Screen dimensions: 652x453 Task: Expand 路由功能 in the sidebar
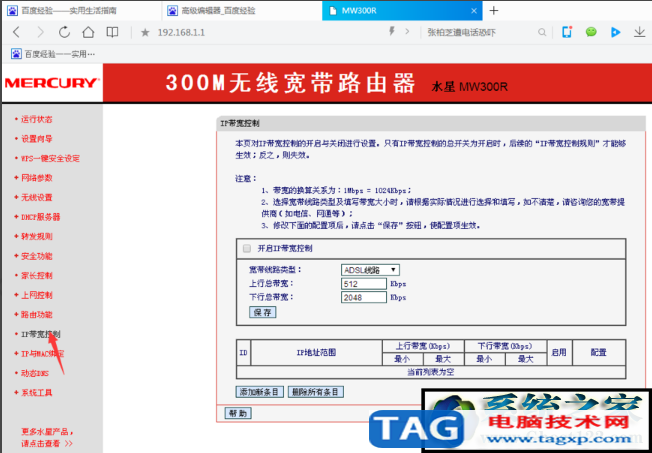(x=37, y=315)
